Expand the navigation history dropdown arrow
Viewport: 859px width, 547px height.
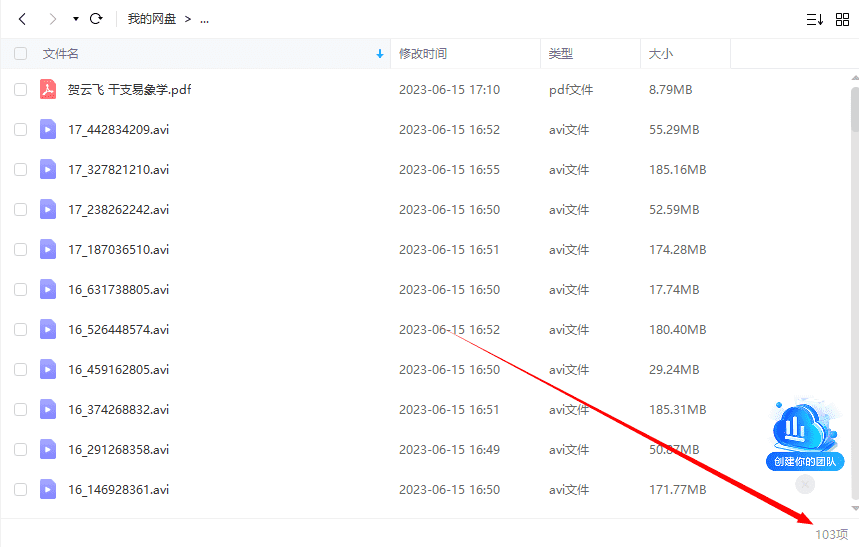click(x=76, y=19)
